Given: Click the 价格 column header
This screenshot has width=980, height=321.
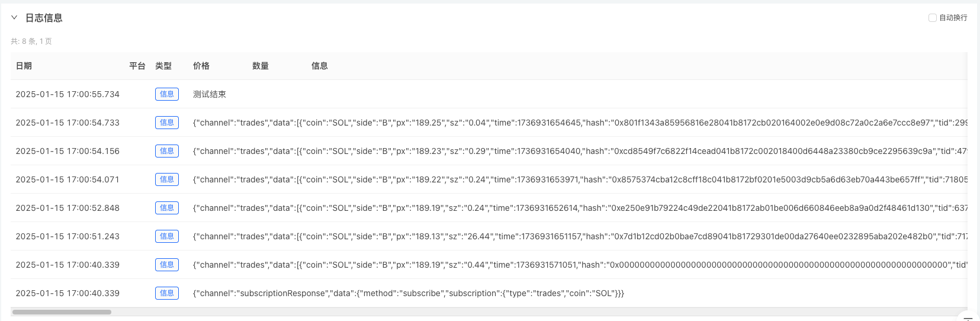Looking at the screenshot, I should [x=201, y=66].
